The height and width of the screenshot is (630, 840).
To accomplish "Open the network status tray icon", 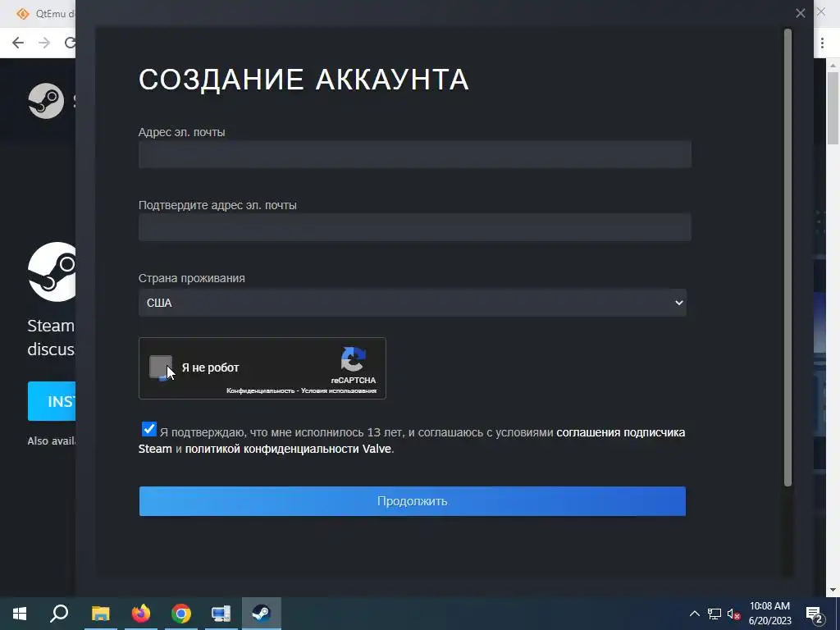I will click(x=714, y=614).
